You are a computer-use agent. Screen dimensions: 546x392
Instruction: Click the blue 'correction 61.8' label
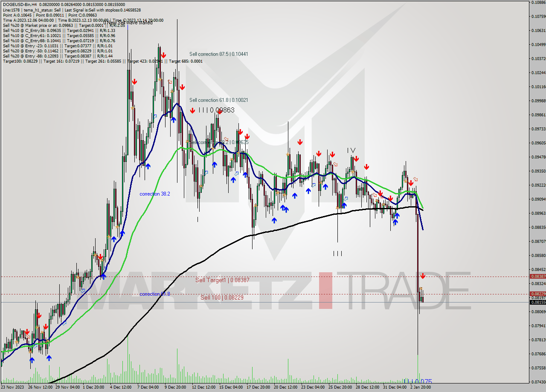(x=155, y=294)
